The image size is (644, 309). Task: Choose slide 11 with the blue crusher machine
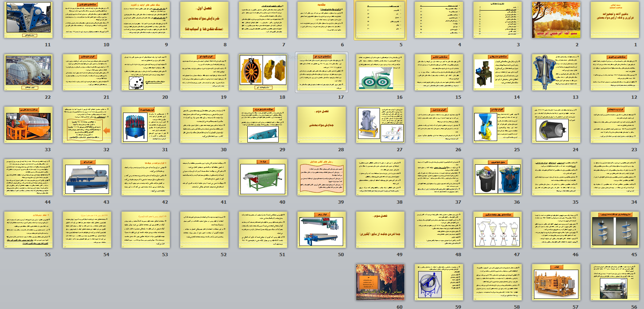click(x=28, y=20)
